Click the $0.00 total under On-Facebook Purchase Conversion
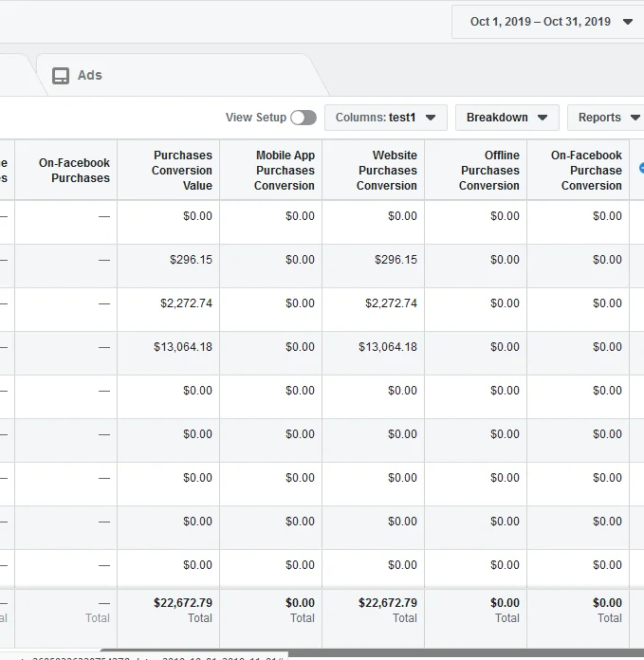This screenshot has width=644, height=660. coord(607,603)
